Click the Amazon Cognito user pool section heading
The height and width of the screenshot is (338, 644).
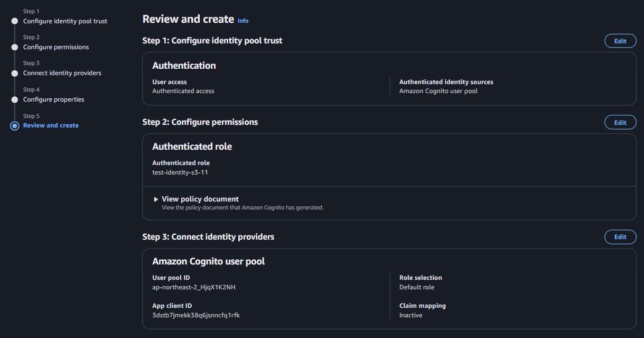tap(209, 261)
